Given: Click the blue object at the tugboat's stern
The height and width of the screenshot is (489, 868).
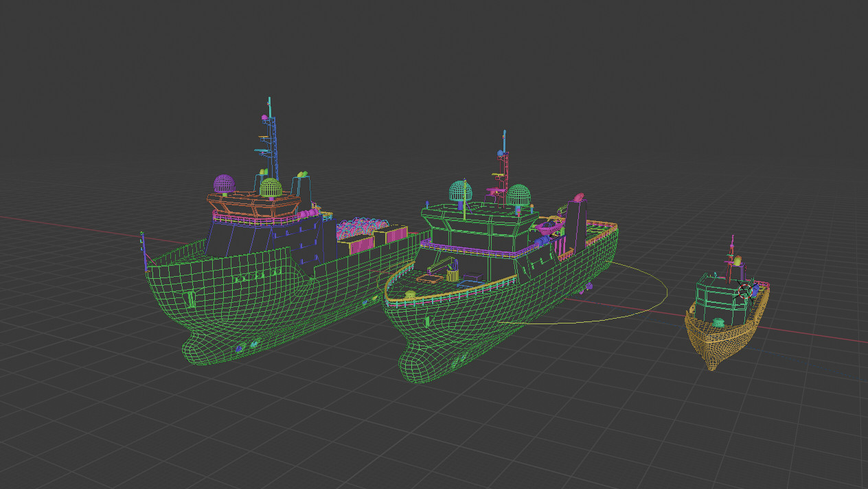Looking at the screenshot, I should click(x=755, y=290).
